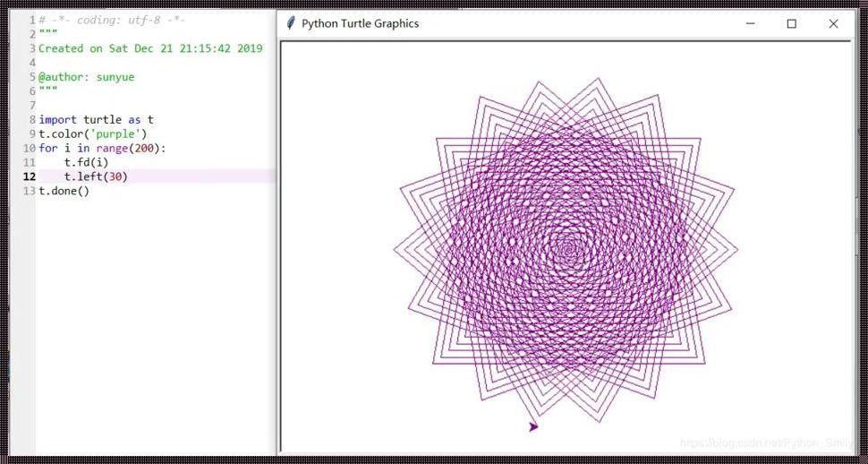The height and width of the screenshot is (464, 868).
Task: Click the '# -*- coding: utf-8 -*-' comment line
Action: coord(112,21)
